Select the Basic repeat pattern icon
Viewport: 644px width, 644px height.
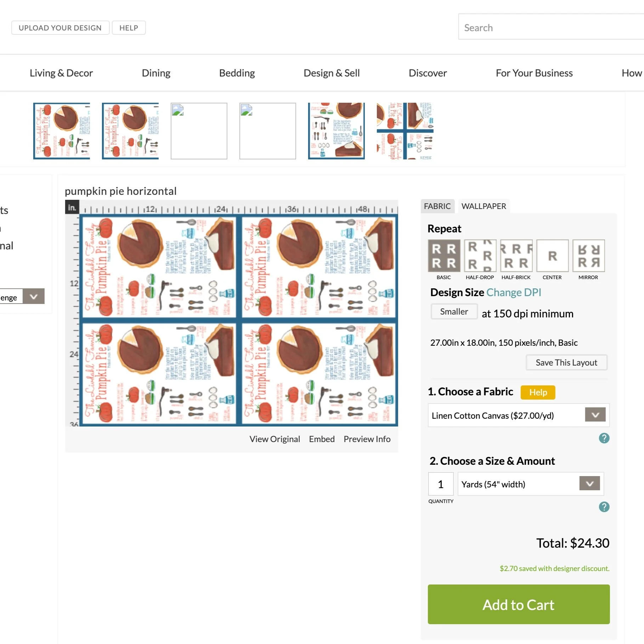pyautogui.click(x=444, y=255)
